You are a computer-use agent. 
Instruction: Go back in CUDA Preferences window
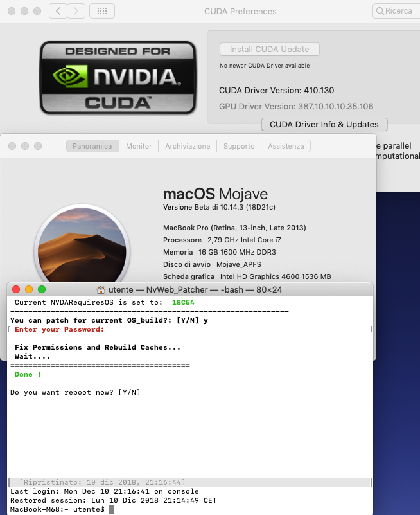point(58,11)
